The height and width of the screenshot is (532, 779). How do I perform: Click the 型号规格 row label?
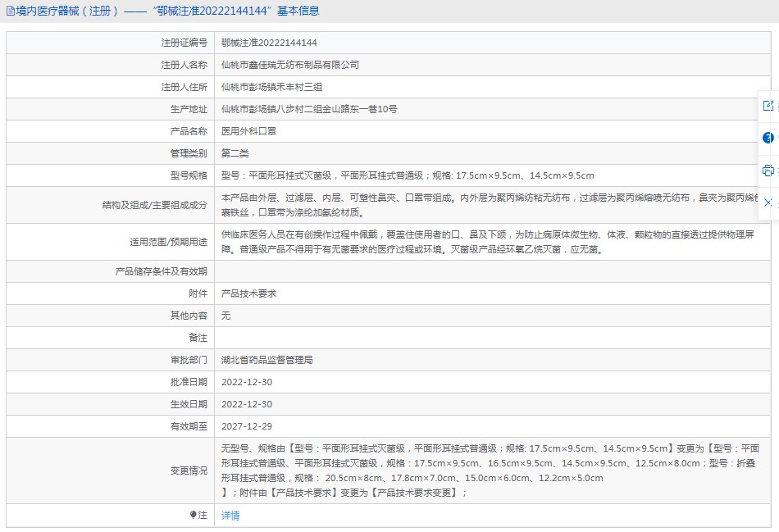tap(189, 175)
